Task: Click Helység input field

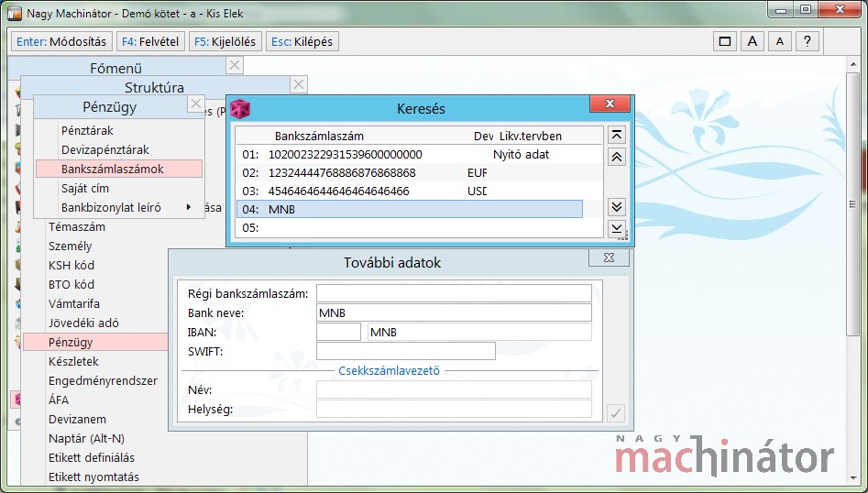Action: [x=454, y=410]
